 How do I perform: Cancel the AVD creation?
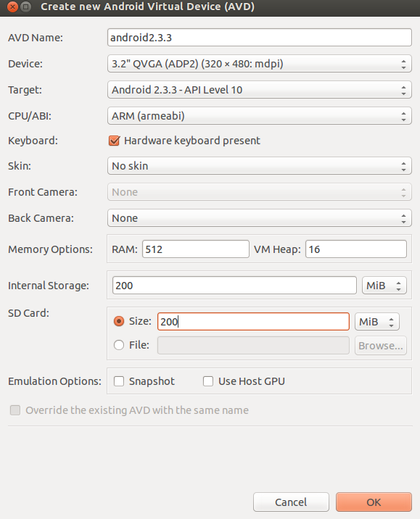pyautogui.click(x=291, y=502)
